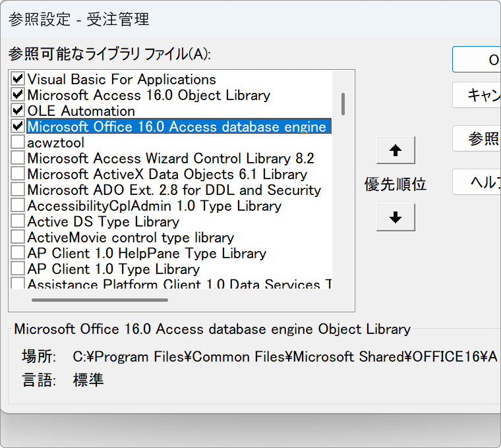Enable Microsoft ADO Ext. 2.8 checkbox
The image size is (501, 448).
coord(18,190)
